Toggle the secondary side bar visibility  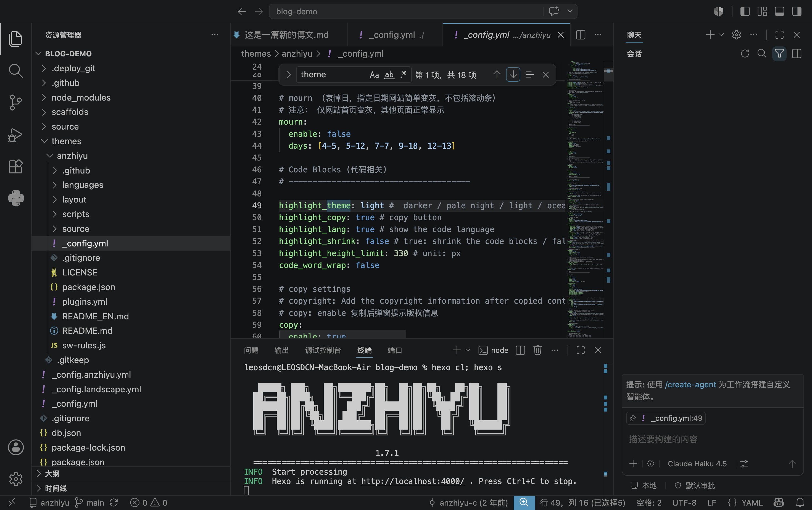pos(797,12)
